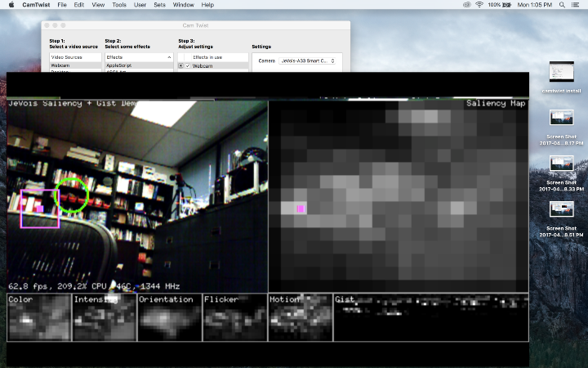Select Screen Shot 2017-04...8.33 PM file
Viewport: 588px width, 368px height.
tap(561, 173)
